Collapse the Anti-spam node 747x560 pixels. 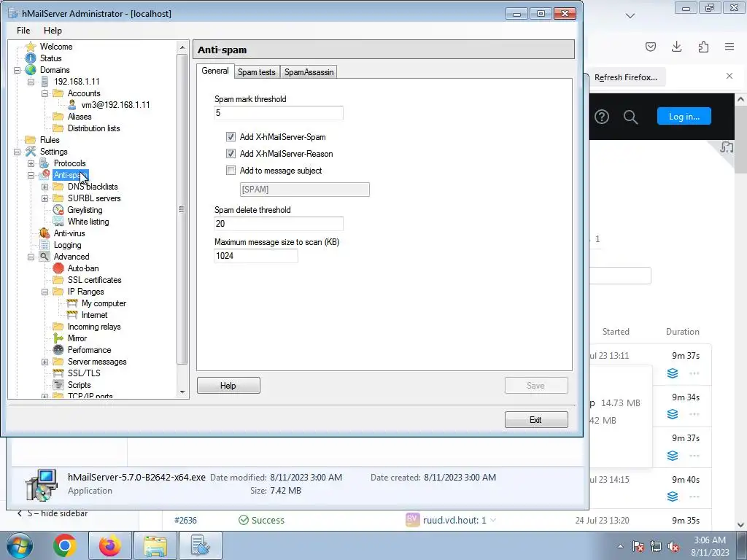(x=31, y=175)
